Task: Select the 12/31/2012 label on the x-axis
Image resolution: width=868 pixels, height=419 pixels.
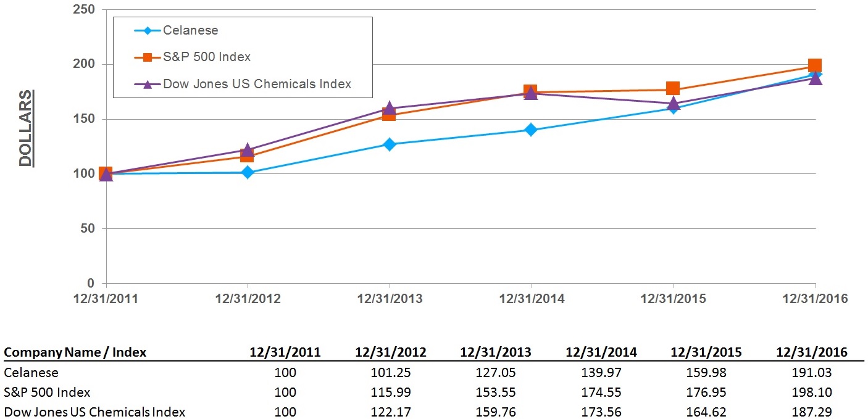Action: coord(248,299)
